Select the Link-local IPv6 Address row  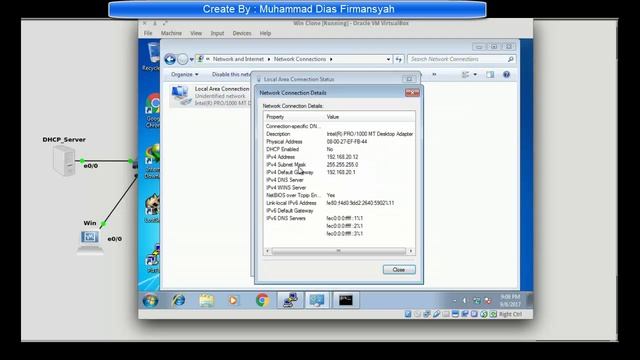click(339, 203)
